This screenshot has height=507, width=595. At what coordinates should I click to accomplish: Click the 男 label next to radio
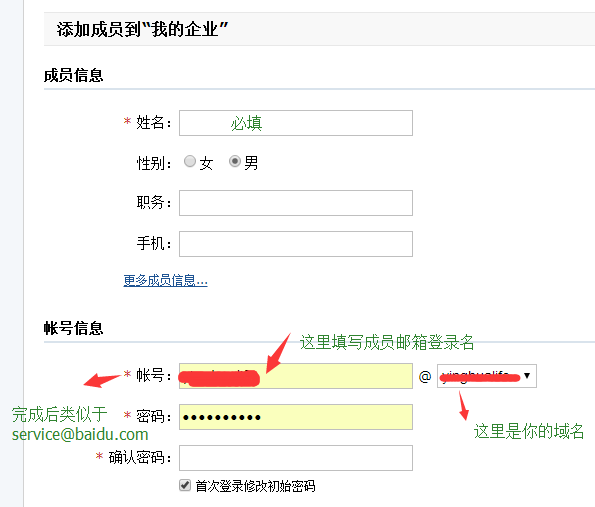coord(251,163)
